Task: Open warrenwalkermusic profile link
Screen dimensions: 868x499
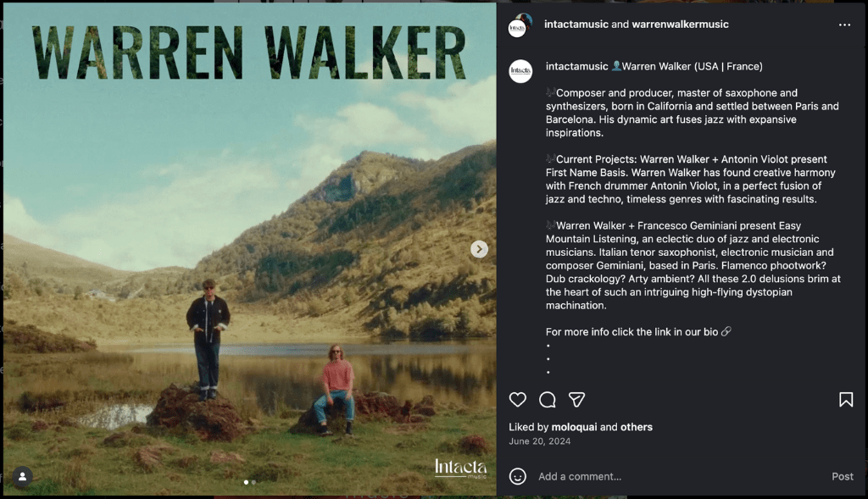Action: pyautogui.click(x=681, y=25)
